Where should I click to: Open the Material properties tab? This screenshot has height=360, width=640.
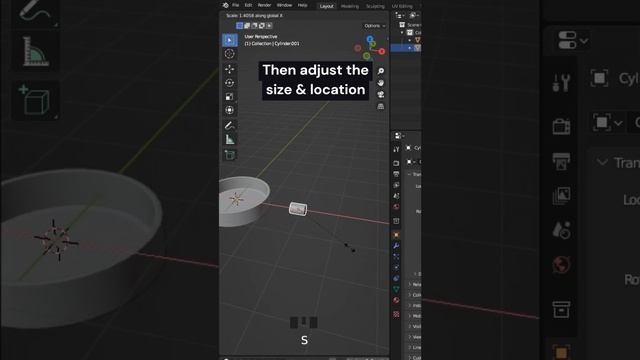pyautogui.click(x=396, y=300)
